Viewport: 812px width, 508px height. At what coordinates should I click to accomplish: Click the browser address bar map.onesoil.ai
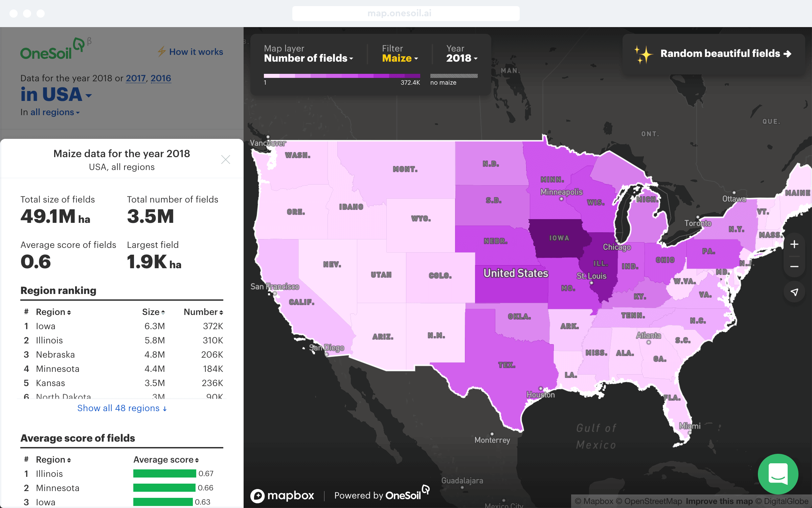(x=406, y=13)
